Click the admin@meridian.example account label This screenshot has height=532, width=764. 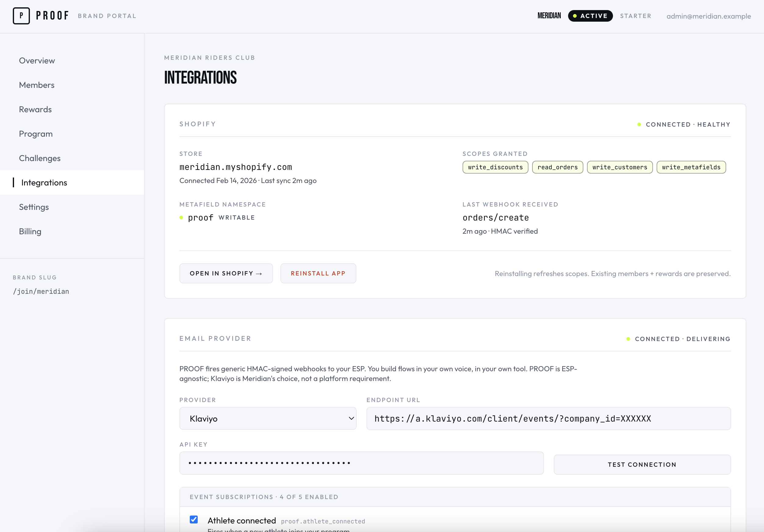[x=708, y=16]
